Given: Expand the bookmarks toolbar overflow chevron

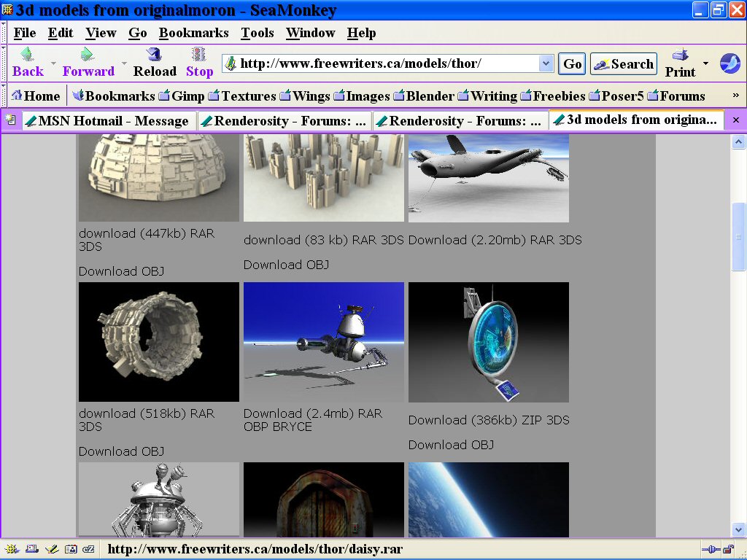Looking at the screenshot, I should 735,96.
